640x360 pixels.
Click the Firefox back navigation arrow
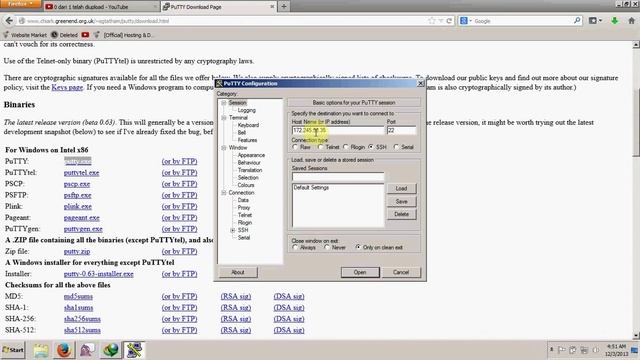[9, 20]
